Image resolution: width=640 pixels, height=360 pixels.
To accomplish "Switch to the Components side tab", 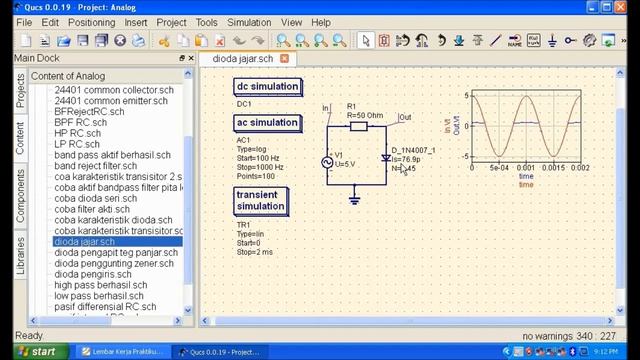I will click(20, 196).
